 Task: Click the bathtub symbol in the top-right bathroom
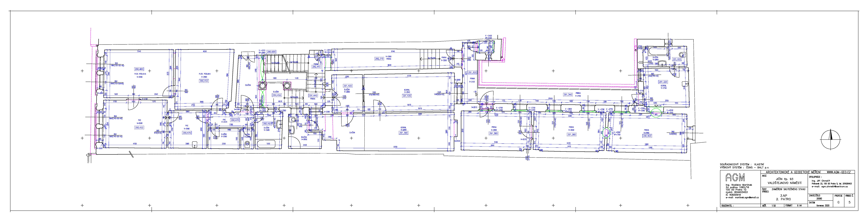click(x=658, y=51)
